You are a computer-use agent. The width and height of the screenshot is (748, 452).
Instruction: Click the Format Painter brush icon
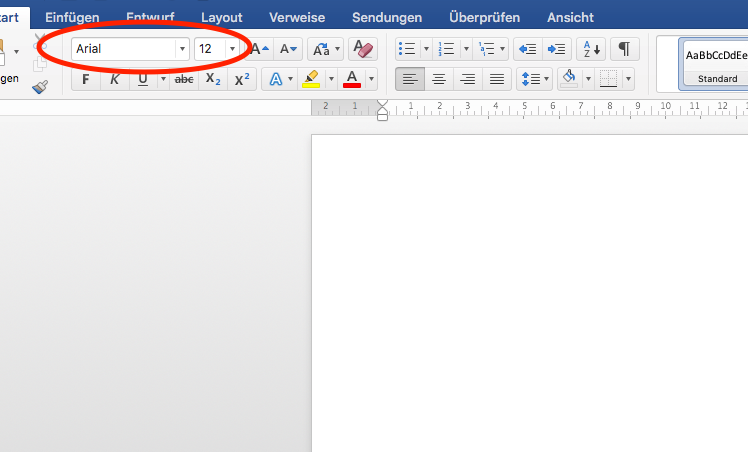[40, 87]
